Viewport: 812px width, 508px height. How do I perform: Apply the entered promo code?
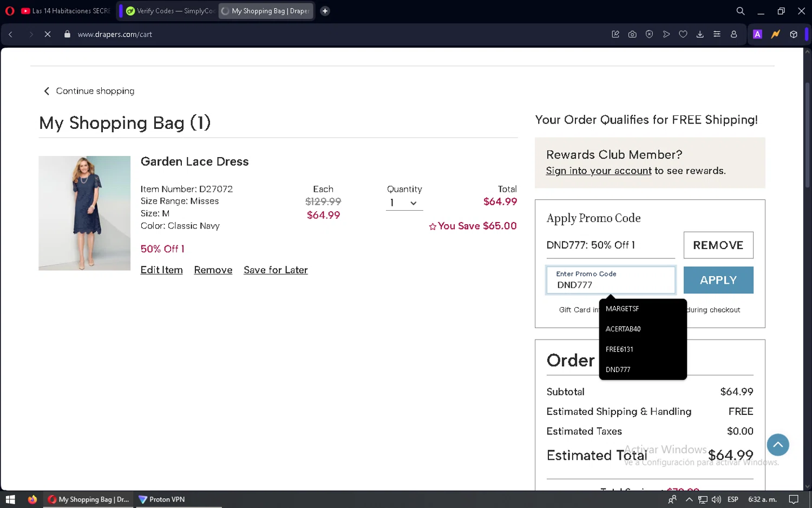718,280
